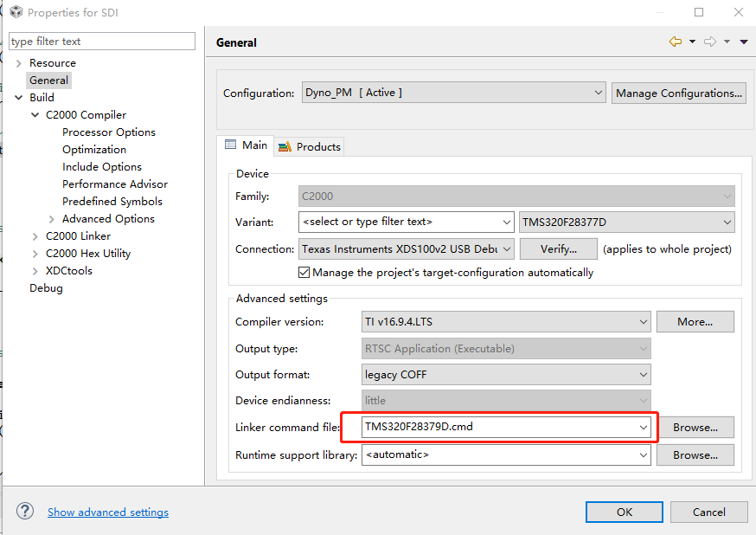756x535 pixels.
Task: Open the Show advanced settings link
Action: click(x=108, y=512)
